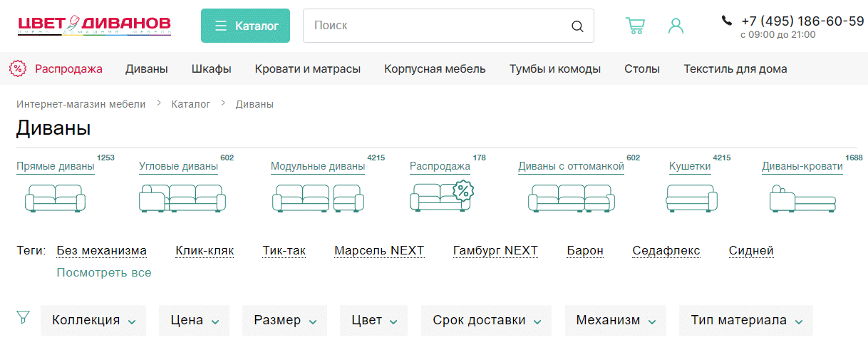Select the Сидней tag
868x340 pixels.
tap(751, 251)
